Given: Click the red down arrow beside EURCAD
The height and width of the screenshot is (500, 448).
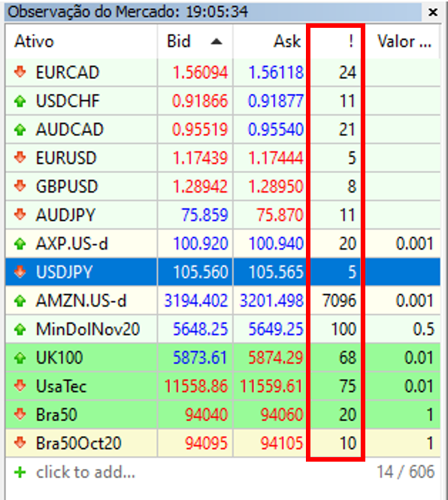Looking at the screenshot, I should coord(20,72).
